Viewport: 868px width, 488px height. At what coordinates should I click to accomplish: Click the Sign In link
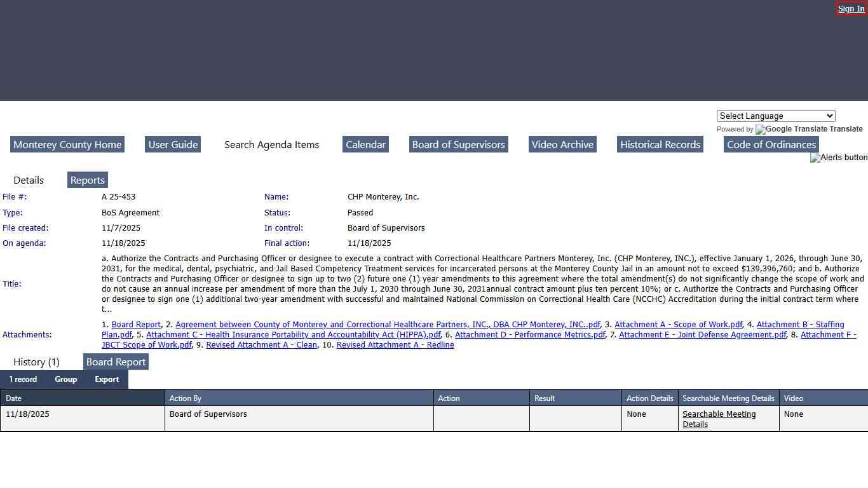851,9
